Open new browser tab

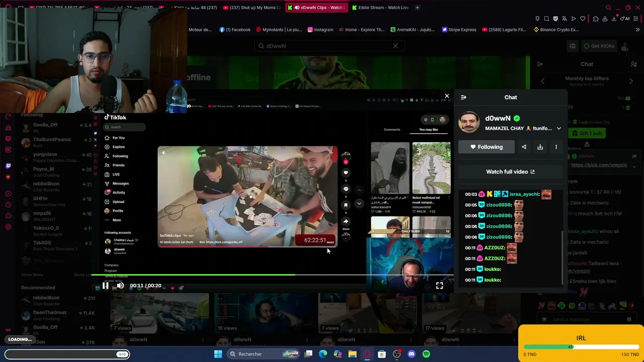coord(418,8)
